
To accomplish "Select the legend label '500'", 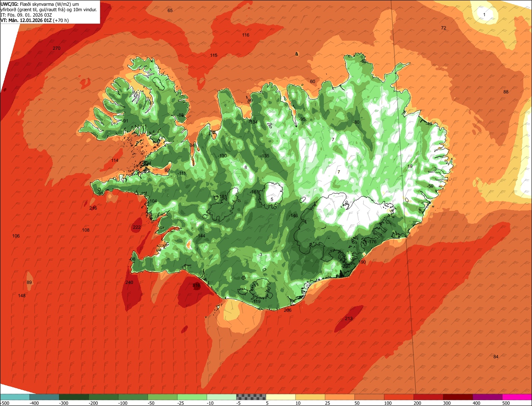I will point(506,403).
